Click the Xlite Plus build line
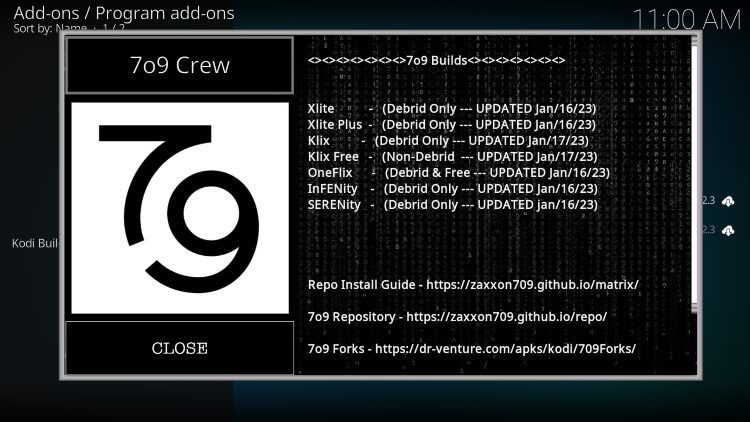 click(x=452, y=125)
